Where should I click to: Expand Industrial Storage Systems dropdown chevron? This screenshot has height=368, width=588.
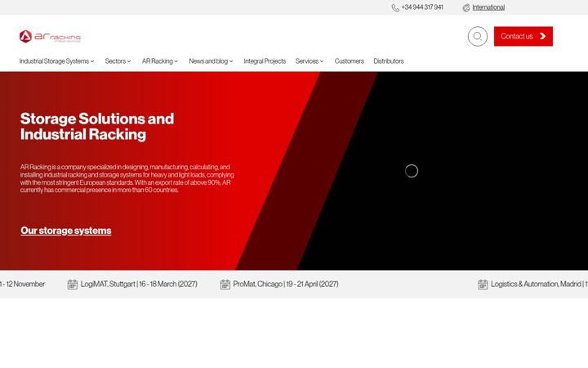(92, 61)
